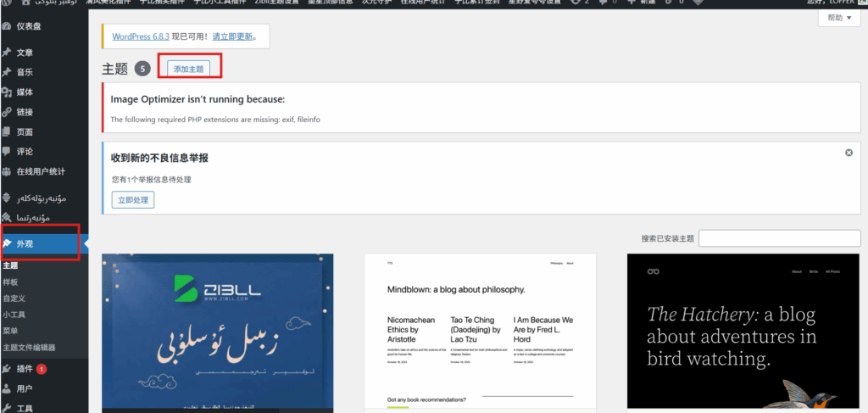This screenshot has height=413, width=868.
Task: Click the 文章 posts pin icon
Action: point(7,53)
